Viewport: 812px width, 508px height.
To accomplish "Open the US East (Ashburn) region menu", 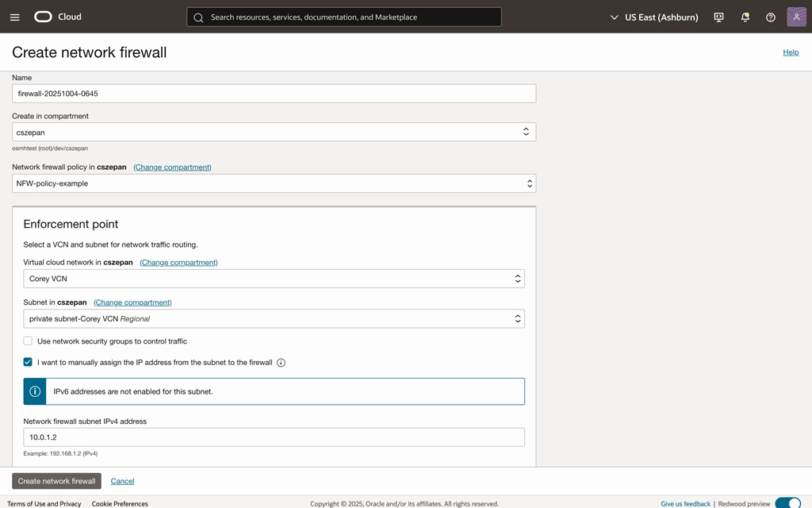I will [653, 17].
